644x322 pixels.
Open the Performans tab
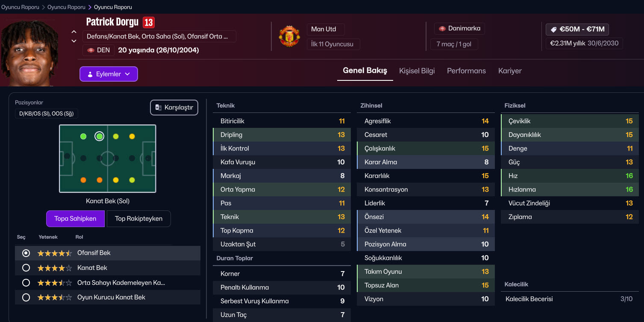466,71
